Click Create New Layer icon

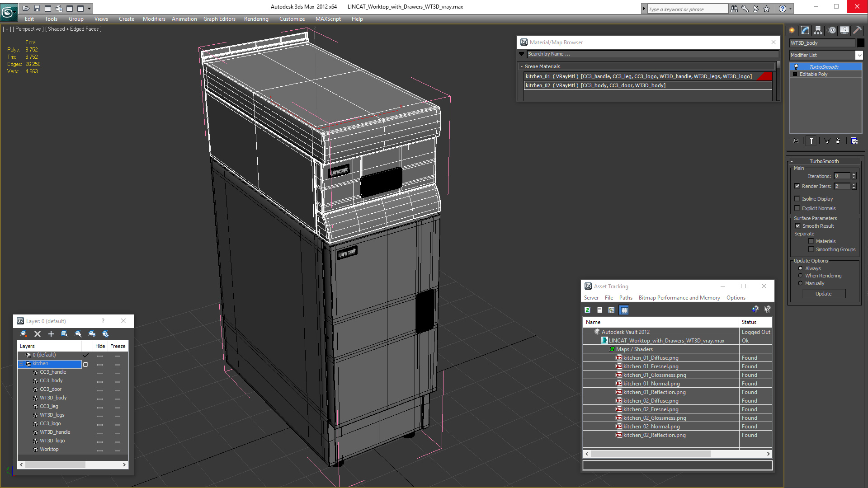[x=24, y=334]
